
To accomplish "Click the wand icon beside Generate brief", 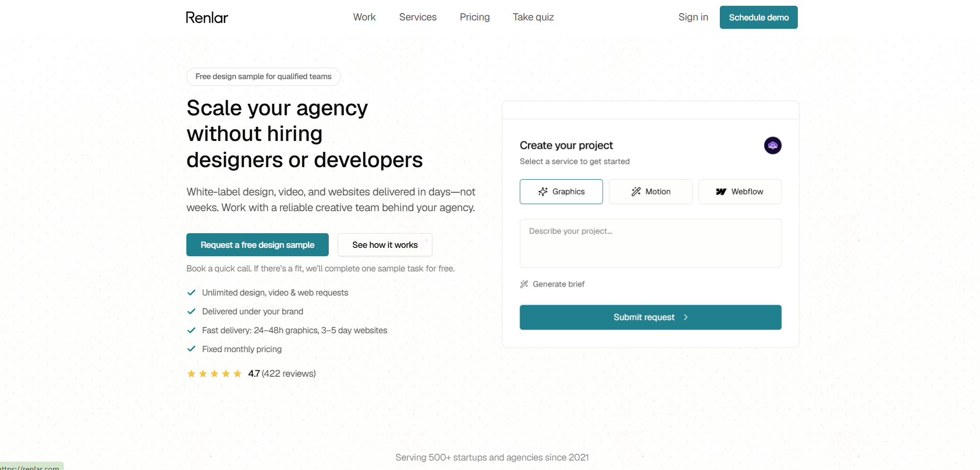I will click(x=524, y=284).
